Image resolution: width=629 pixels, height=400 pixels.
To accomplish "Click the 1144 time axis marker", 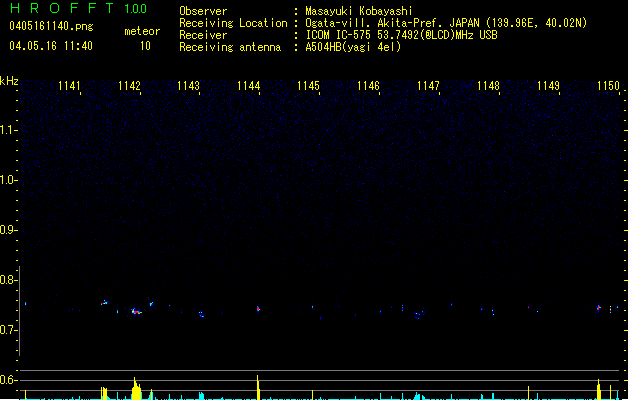I will tap(249, 86).
